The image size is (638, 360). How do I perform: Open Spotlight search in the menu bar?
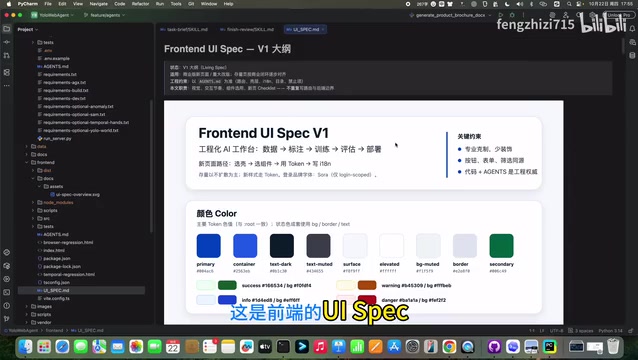pos(569,4)
